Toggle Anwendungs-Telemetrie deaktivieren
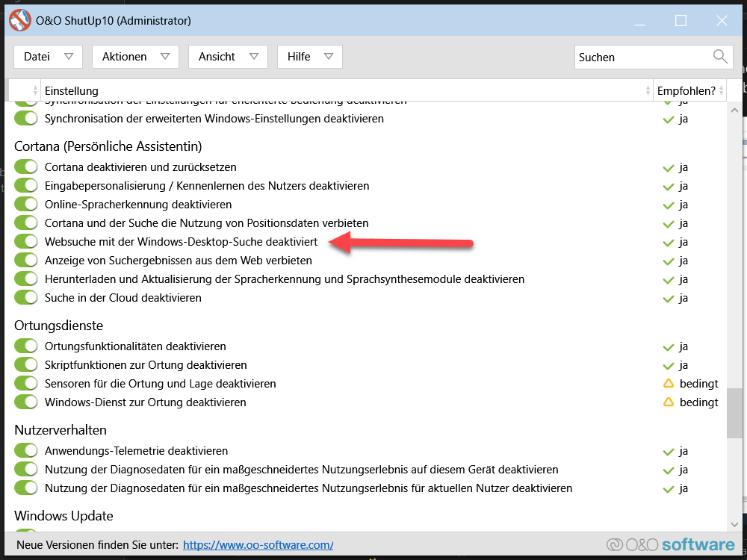The height and width of the screenshot is (560, 747). coord(25,450)
